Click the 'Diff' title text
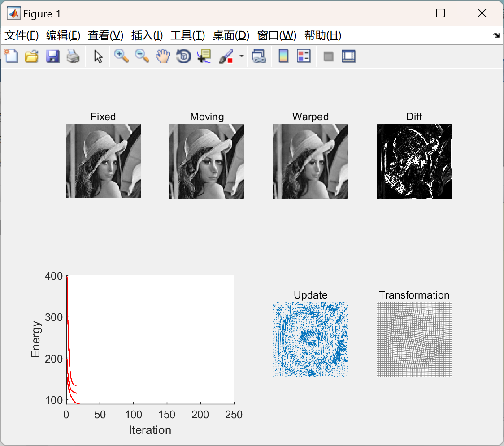This screenshot has height=446, width=504. (414, 117)
